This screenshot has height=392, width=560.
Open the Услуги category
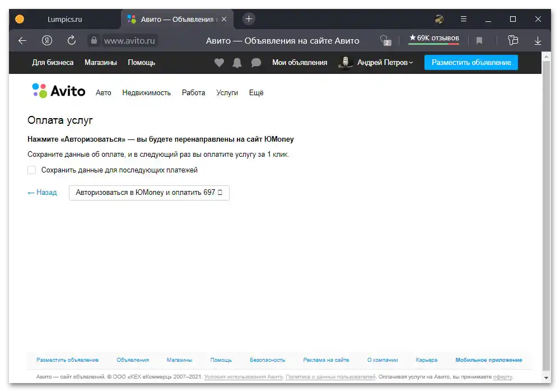(x=227, y=93)
